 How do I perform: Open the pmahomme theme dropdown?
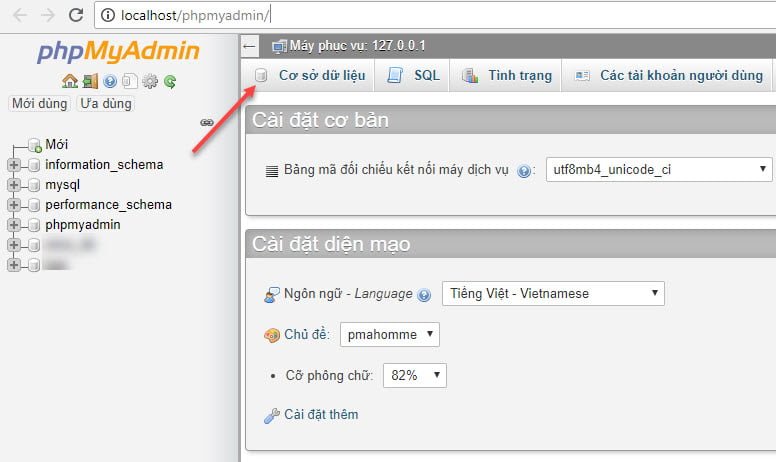coord(389,334)
